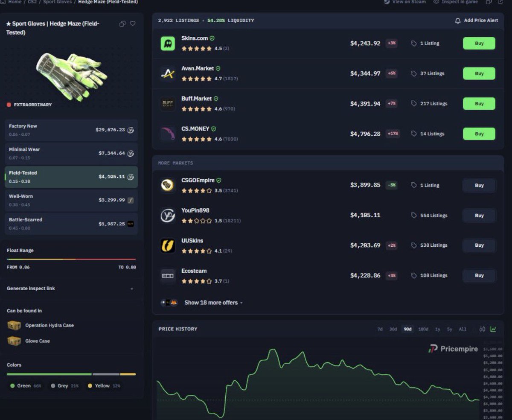
Task: Click the verified badge beside Skins.com
Action: [212, 38]
